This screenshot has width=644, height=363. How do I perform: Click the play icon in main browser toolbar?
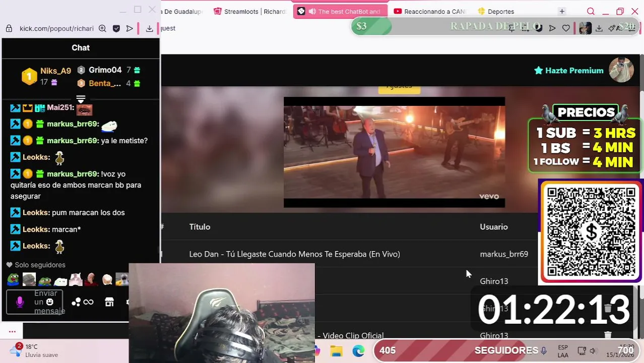(552, 28)
